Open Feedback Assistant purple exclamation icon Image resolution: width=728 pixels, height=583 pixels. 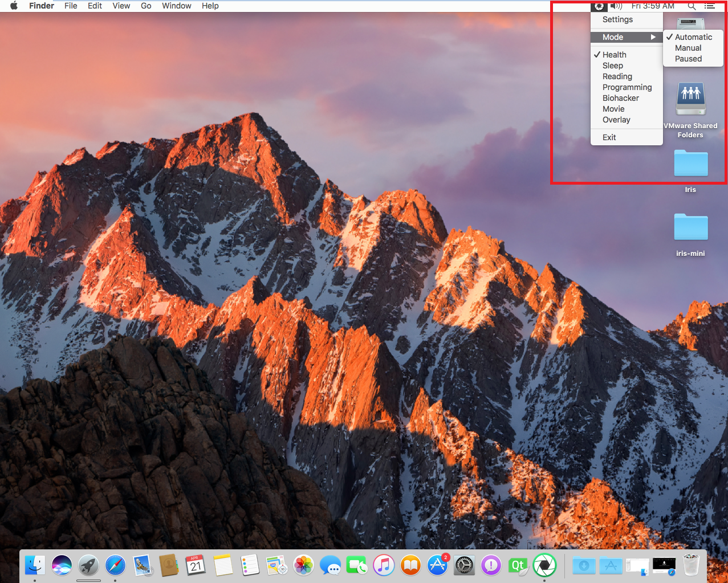tap(491, 565)
